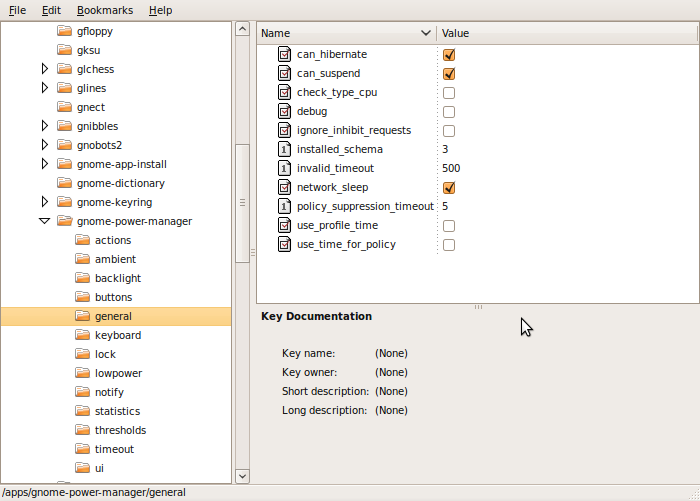This screenshot has width=700, height=501.
Task: Select the can_suspend key name
Action: [329, 73]
